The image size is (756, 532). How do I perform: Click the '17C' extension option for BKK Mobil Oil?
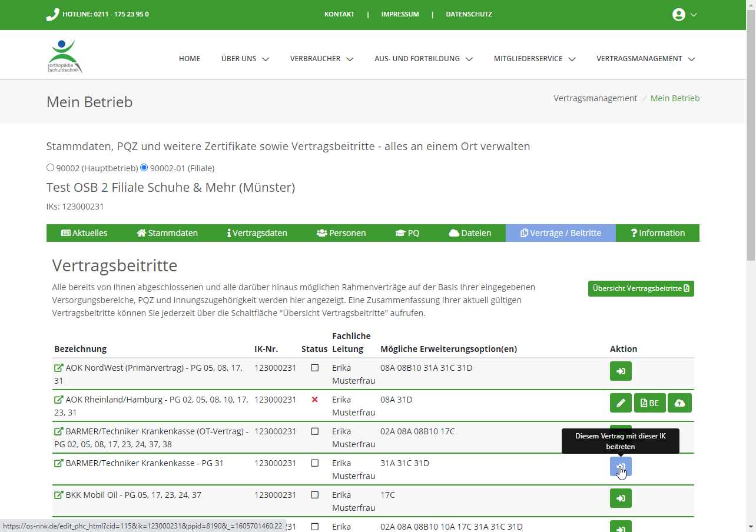tap(387, 495)
